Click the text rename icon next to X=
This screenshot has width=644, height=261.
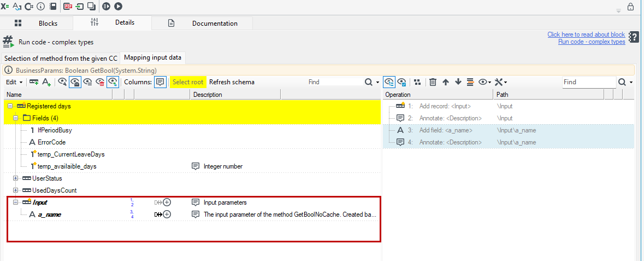pos(17,6)
